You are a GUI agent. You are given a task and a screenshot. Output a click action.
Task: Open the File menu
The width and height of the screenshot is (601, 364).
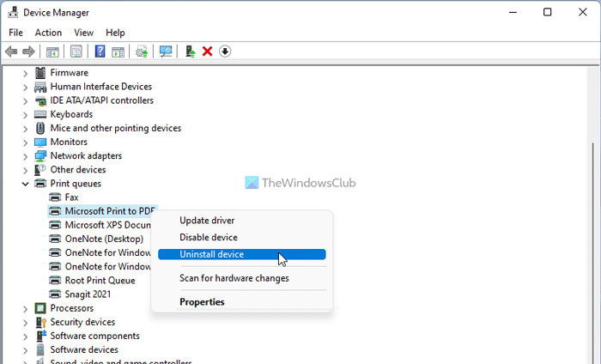15,33
